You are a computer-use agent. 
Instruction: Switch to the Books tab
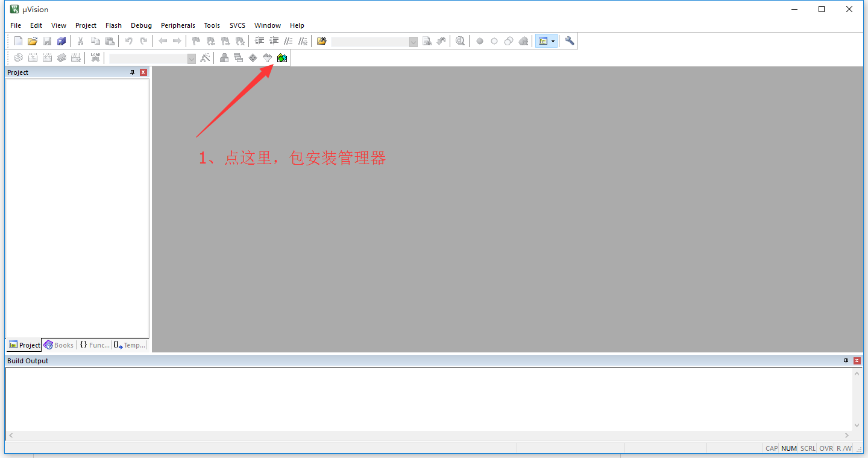pos(59,345)
